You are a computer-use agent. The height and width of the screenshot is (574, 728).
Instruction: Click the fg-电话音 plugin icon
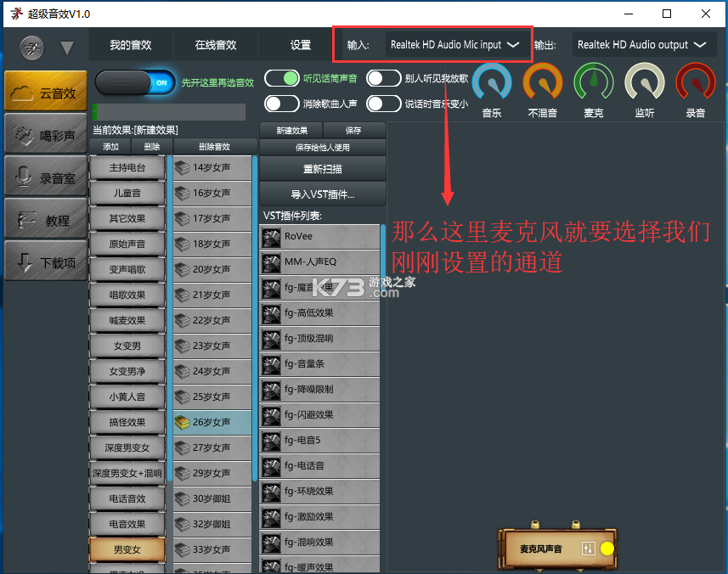pyautogui.click(x=271, y=467)
